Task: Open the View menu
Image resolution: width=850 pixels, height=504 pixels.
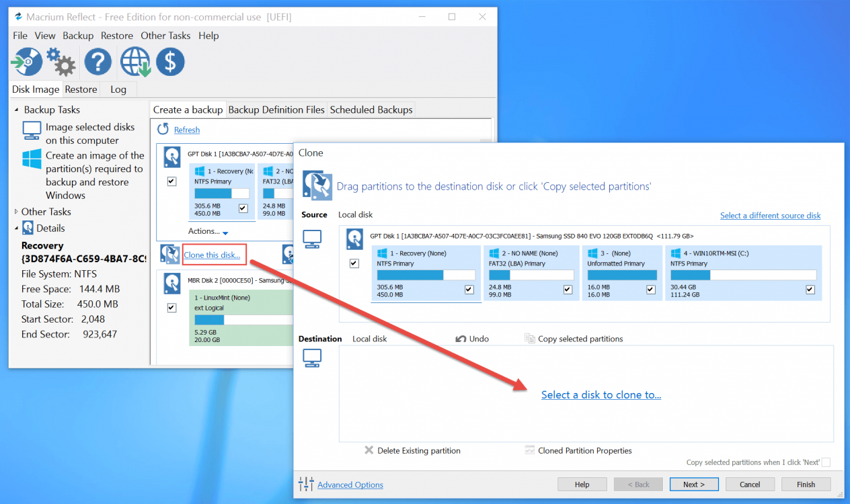Action: [x=45, y=36]
